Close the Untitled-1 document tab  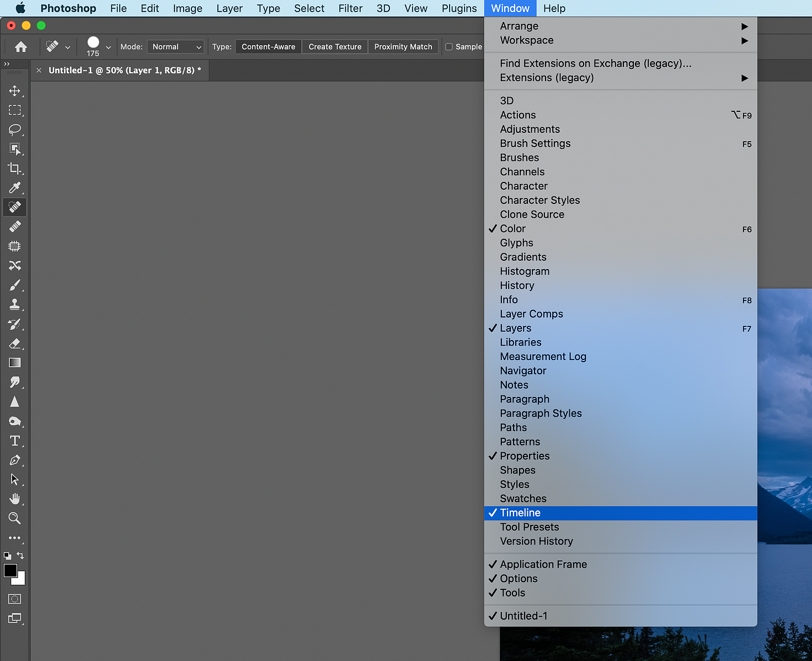tap(39, 71)
